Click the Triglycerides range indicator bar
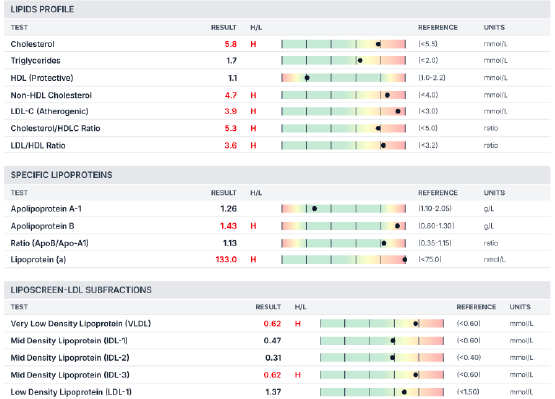Screen dimensions: 555x399 [343, 61]
